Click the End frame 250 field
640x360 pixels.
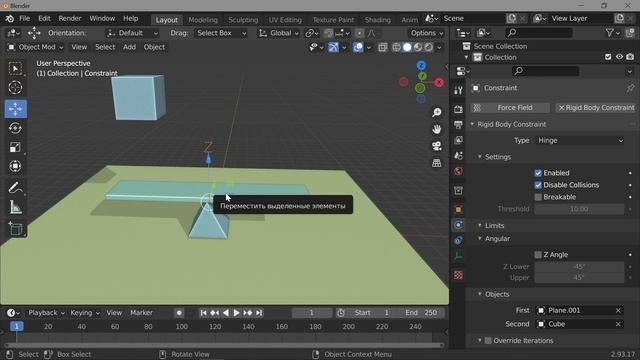(x=422, y=313)
